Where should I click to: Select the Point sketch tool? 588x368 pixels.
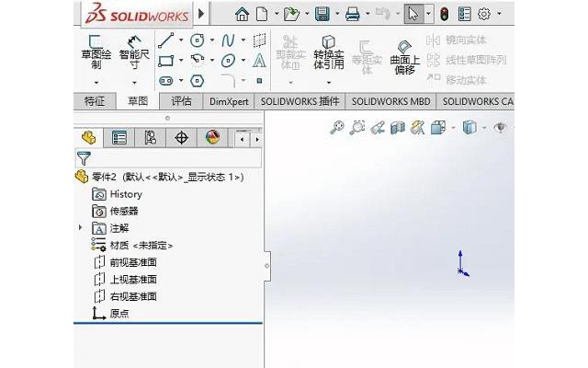pyautogui.click(x=259, y=81)
